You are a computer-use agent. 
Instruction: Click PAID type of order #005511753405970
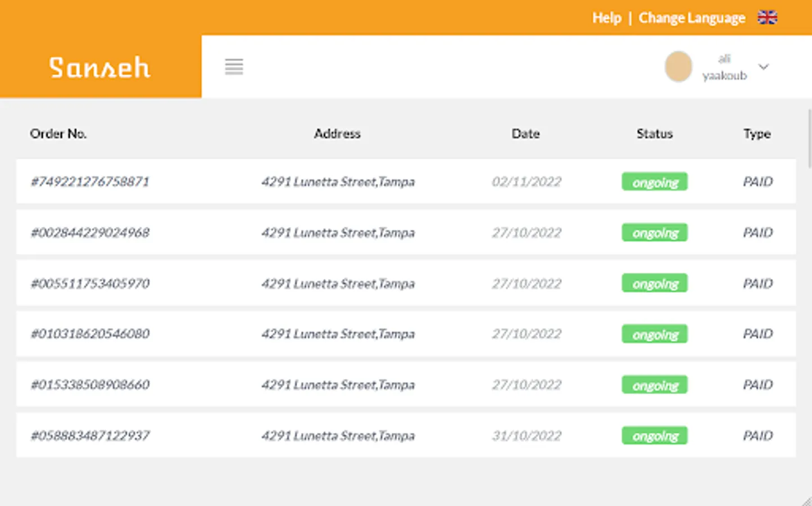[758, 283]
